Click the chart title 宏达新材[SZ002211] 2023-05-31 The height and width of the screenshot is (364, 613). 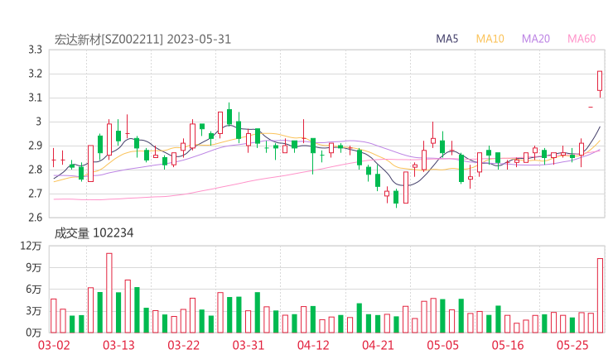142,40
